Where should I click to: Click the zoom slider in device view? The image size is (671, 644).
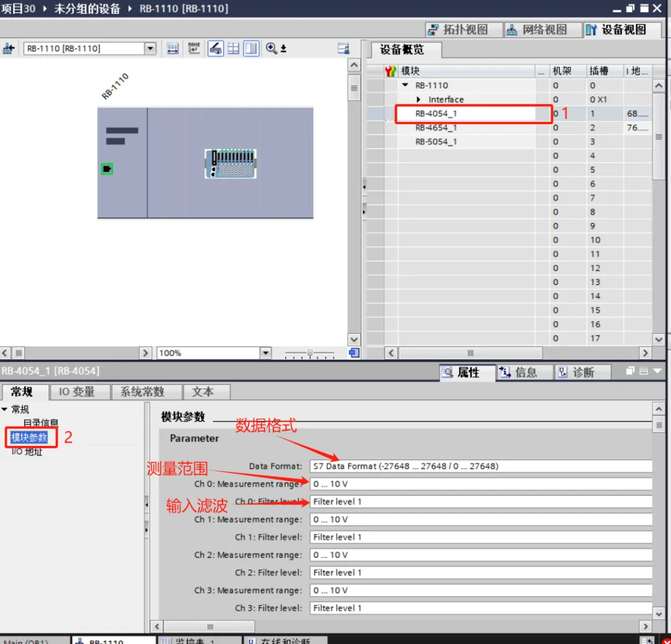click(x=310, y=353)
